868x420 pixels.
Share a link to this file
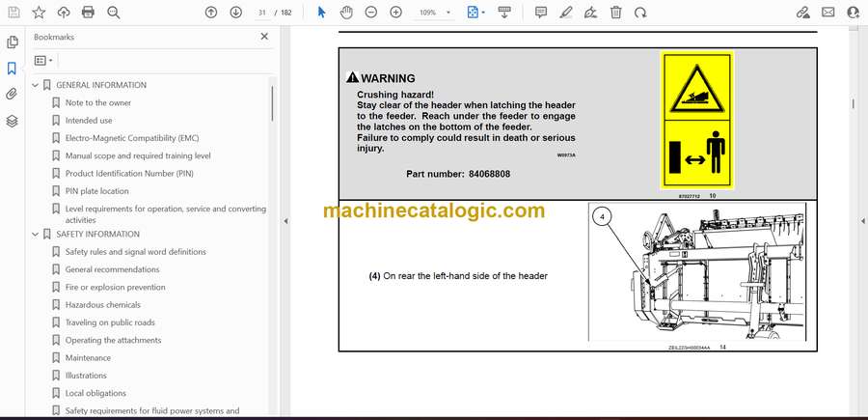803,13
